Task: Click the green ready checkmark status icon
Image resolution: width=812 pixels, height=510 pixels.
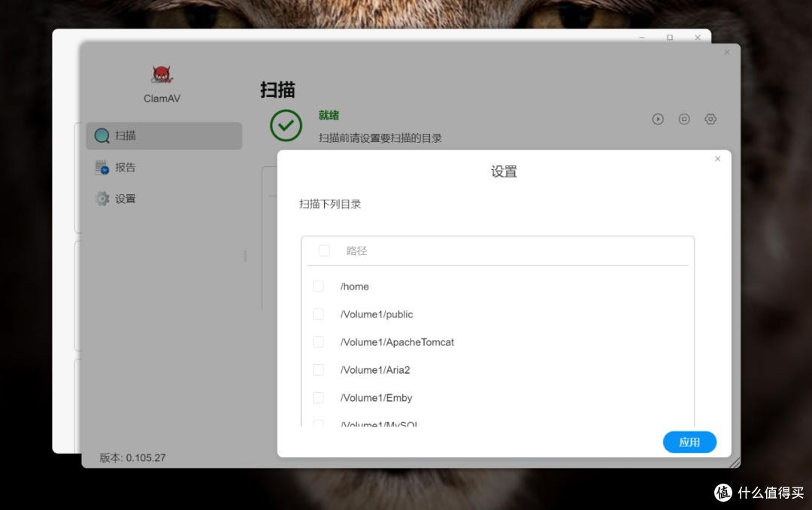Action: (286, 126)
